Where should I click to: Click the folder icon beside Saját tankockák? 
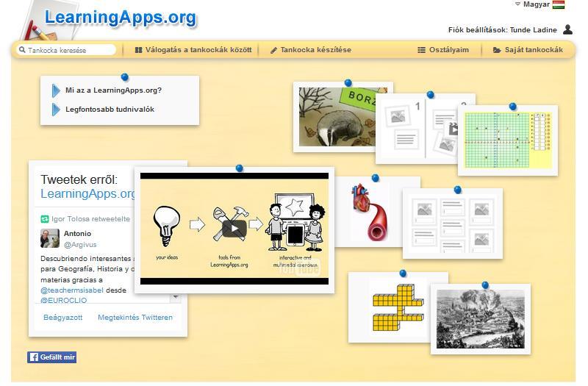[x=497, y=50]
